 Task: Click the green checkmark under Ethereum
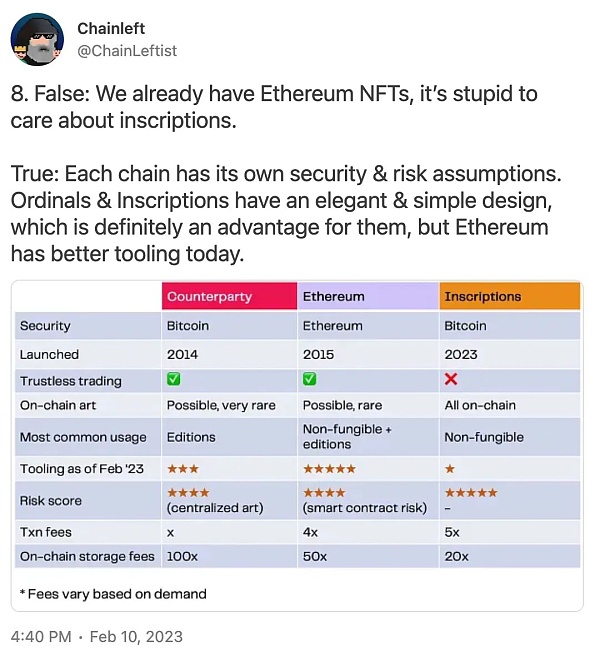coord(310,380)
